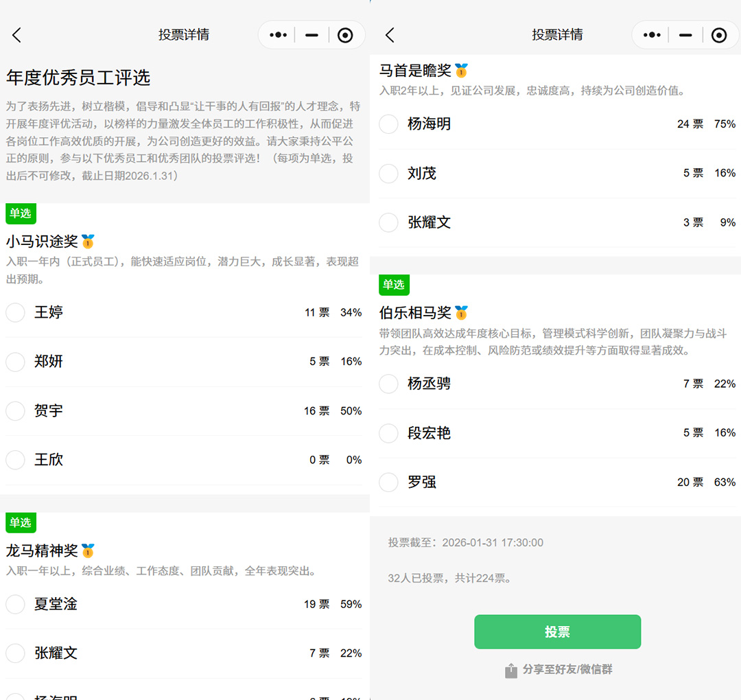Tap the back arrow on the left page

[x=16, y=34]
